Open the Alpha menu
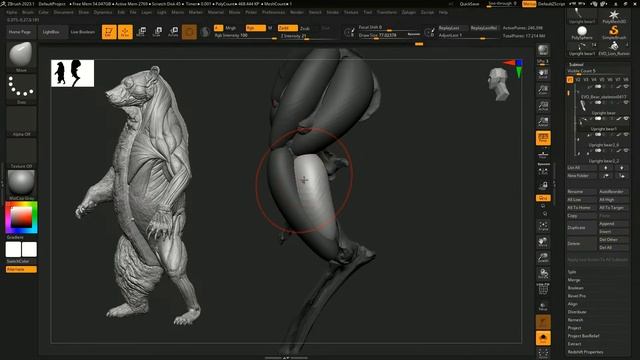Image resolution: width=640 pixels, height=360 pixels. [12, 12]
